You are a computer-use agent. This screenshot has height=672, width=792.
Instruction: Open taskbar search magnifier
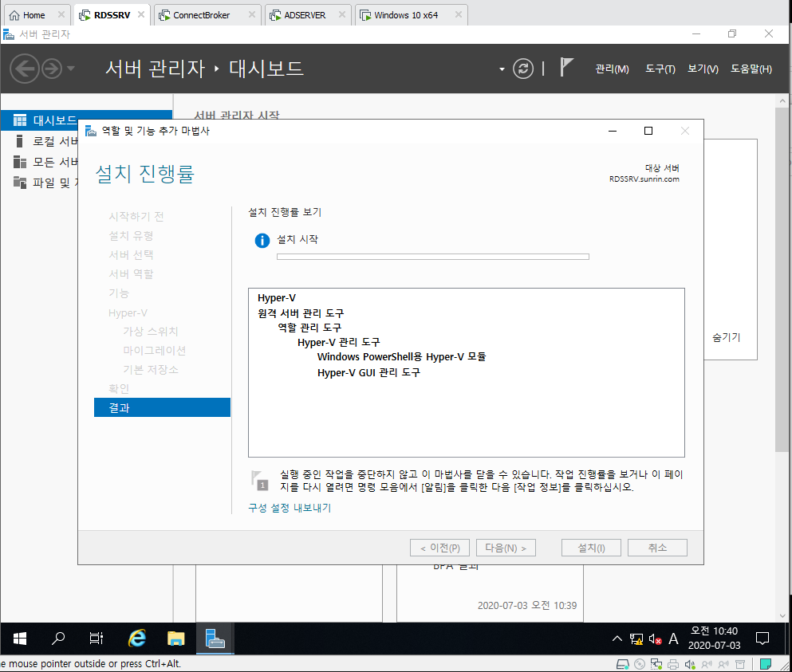tap(58, 639)
